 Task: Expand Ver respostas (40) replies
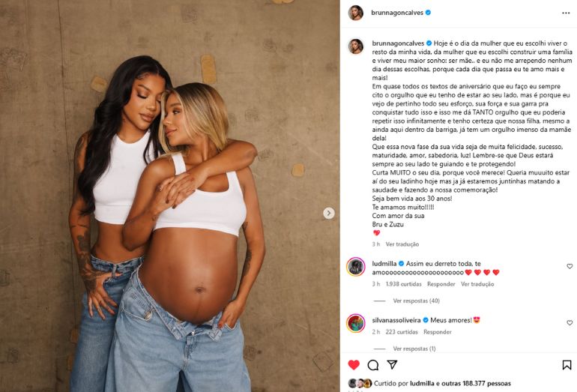coord(416,301)
